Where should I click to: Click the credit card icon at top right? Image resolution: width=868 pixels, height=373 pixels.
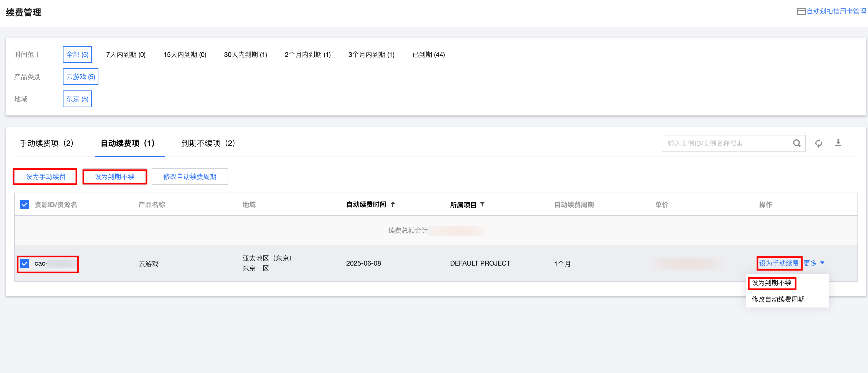point(801,11)
